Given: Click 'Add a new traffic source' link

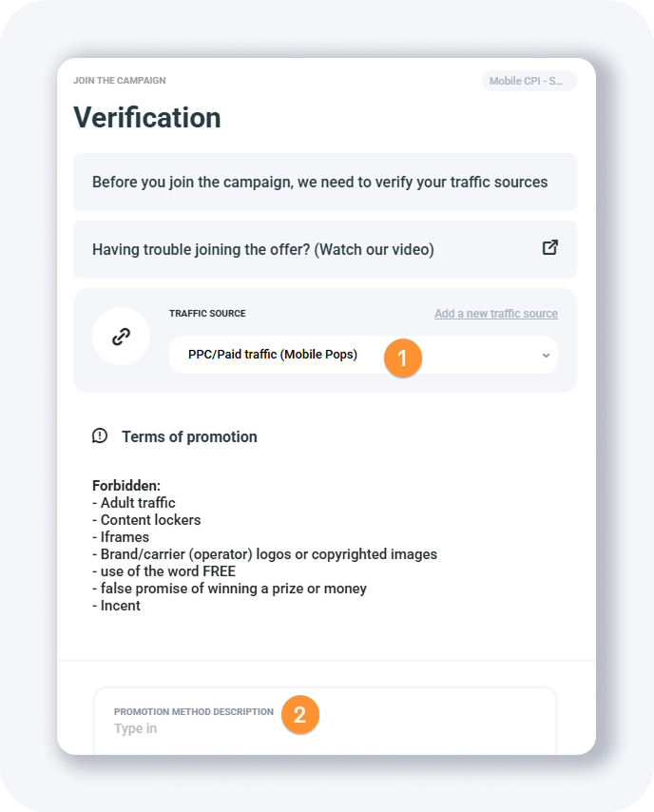Looking at the screenshot, I should (496, 314).
